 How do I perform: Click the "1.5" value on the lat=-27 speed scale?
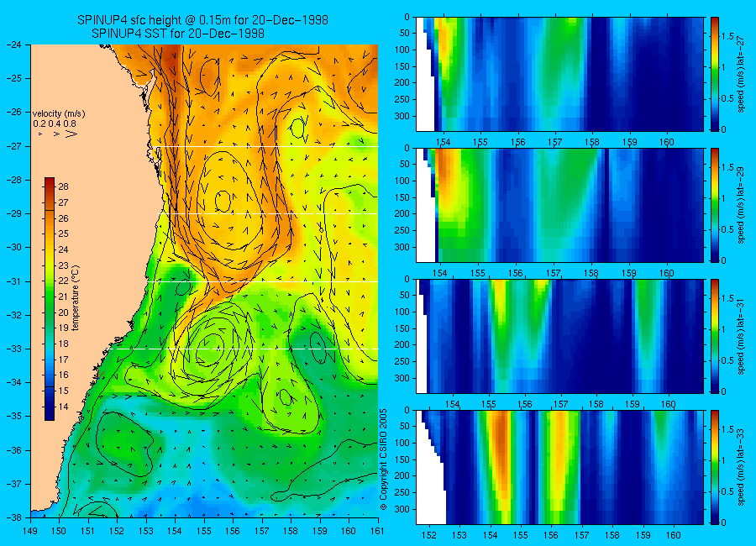pos(727,37)
